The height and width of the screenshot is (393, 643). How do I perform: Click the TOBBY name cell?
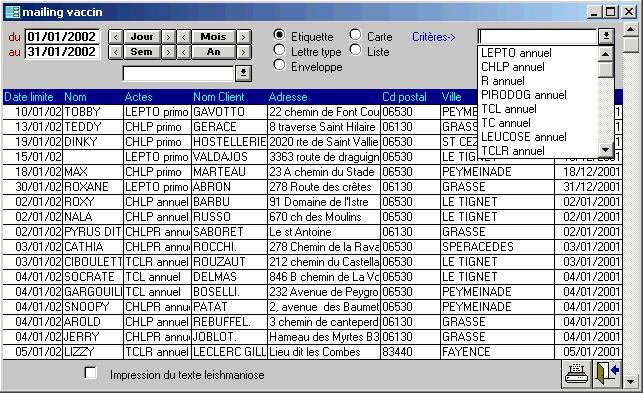point(93,112)
